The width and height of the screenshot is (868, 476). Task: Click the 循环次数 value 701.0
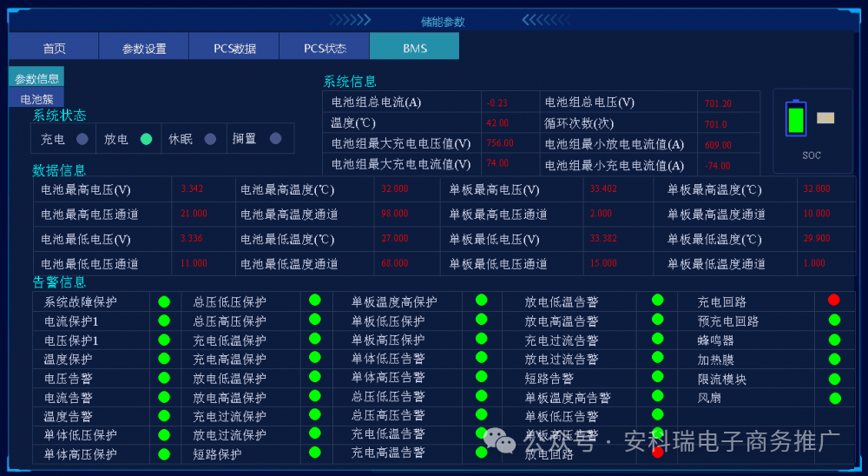(716, 124)
